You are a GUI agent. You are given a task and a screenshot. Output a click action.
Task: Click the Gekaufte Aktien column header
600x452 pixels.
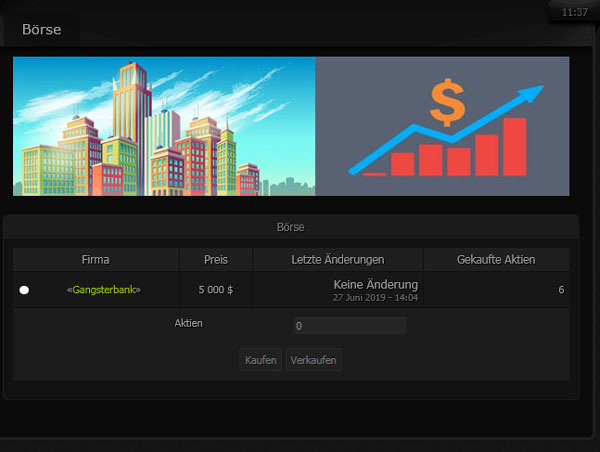point(496,260)
